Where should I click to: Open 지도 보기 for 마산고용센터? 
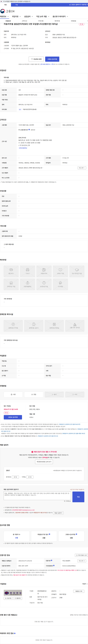[82, 561]
